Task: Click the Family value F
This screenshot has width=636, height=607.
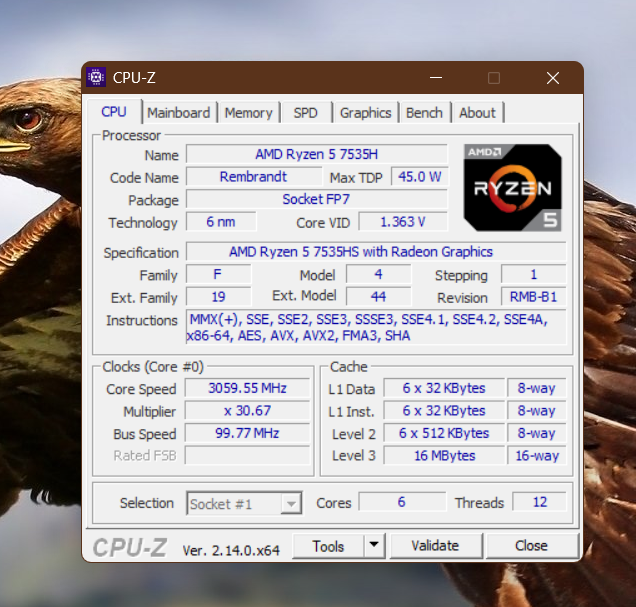Action: click(x=218, y=275)
